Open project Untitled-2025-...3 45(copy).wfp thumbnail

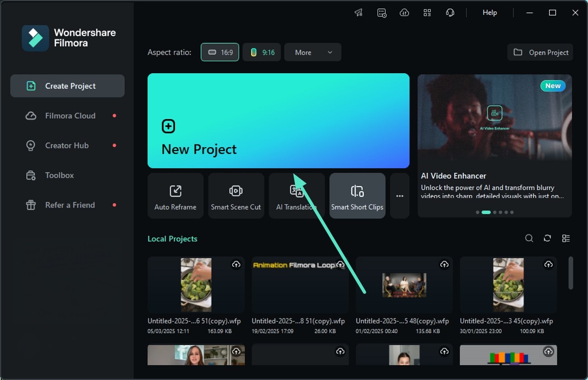tap(508, 285)
